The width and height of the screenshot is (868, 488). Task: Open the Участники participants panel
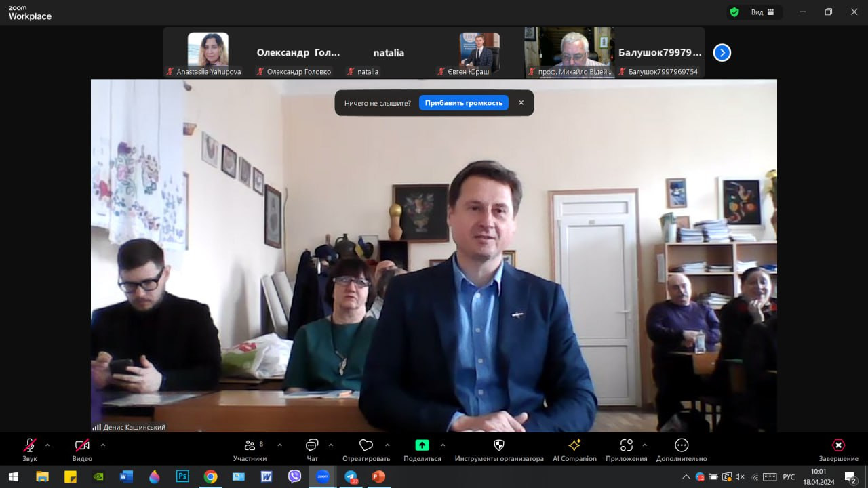(250, 449)
